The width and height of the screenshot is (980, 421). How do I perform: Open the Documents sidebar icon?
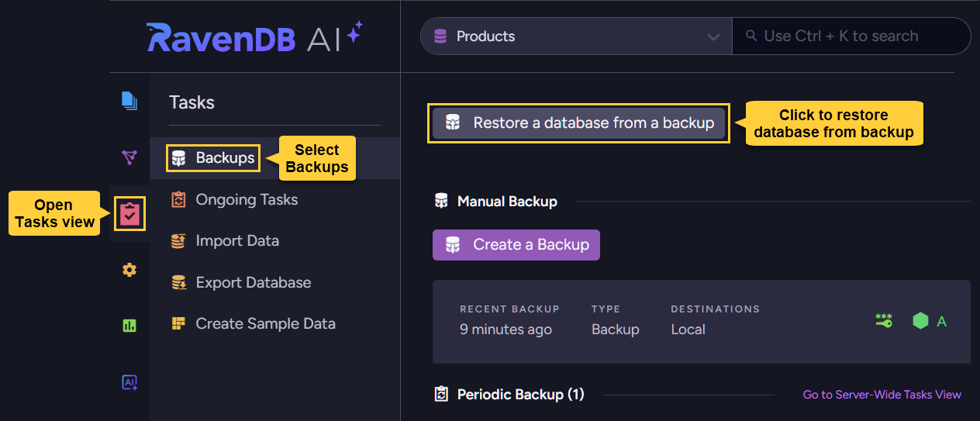tap(129, 101)
